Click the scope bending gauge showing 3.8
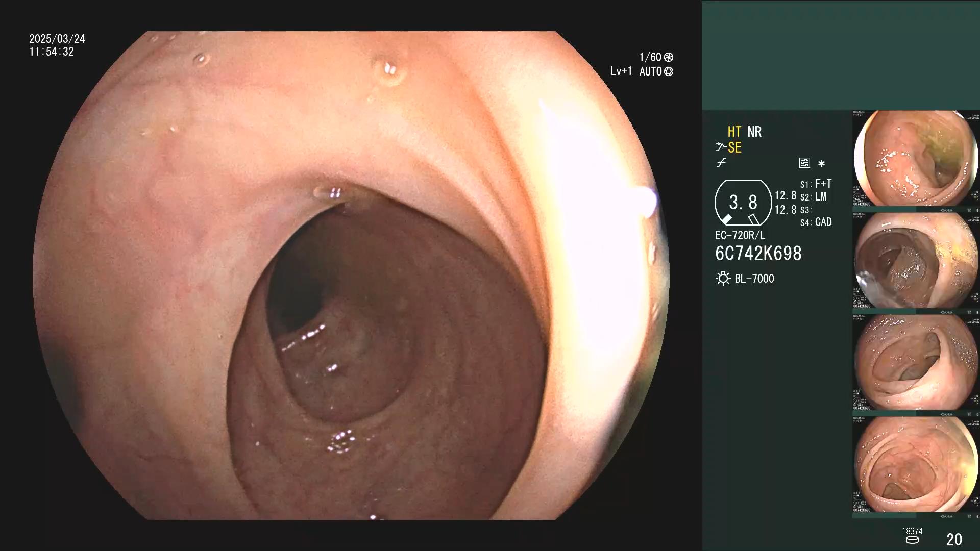 (x=743, y=203)
